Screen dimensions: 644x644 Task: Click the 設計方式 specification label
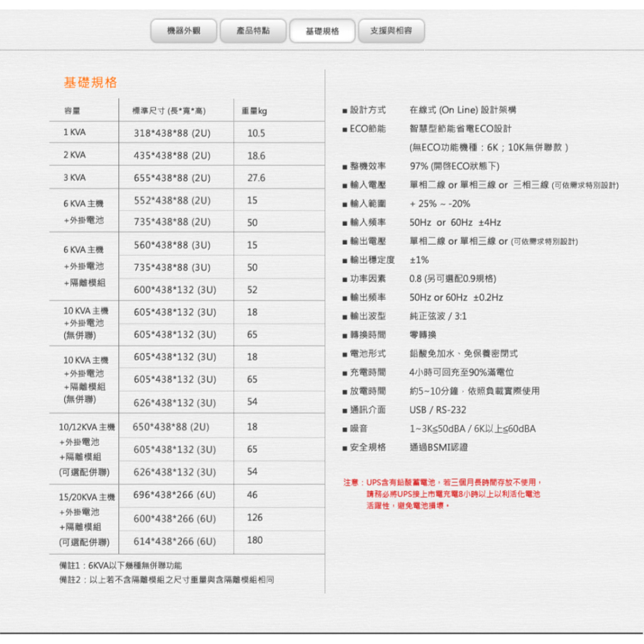coord(368,110)
